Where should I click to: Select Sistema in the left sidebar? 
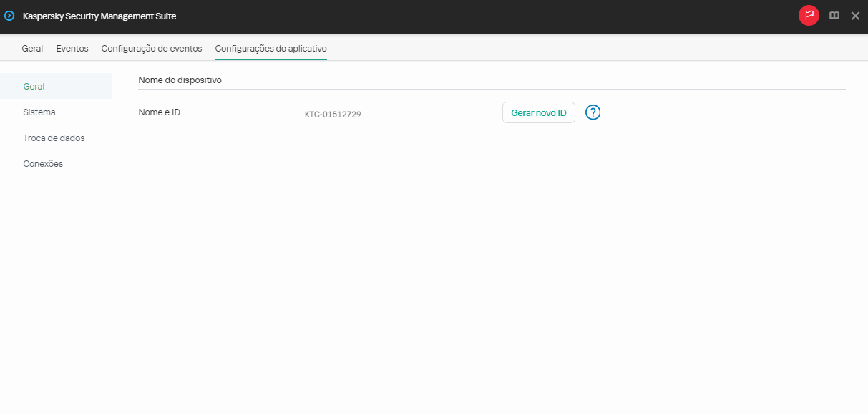pyautogui.click(x=39, y=112)
